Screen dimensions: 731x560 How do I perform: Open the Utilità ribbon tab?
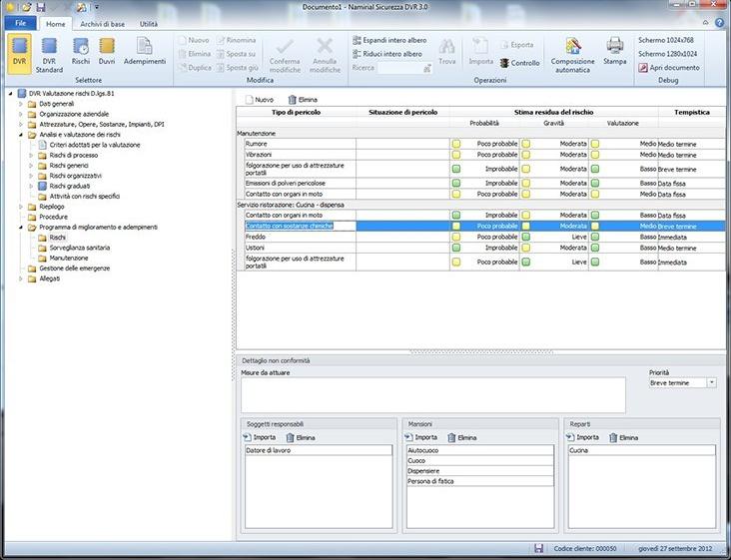[x=148, y=23]
